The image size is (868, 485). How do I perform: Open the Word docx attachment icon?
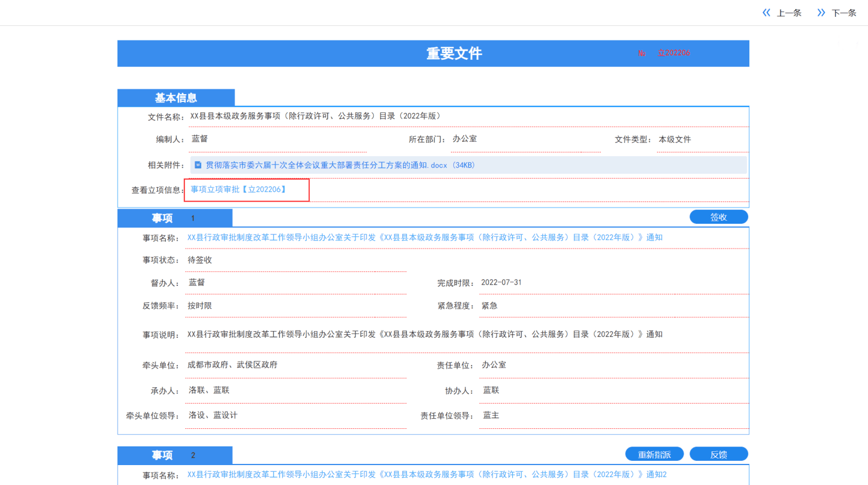click(198, 165)
